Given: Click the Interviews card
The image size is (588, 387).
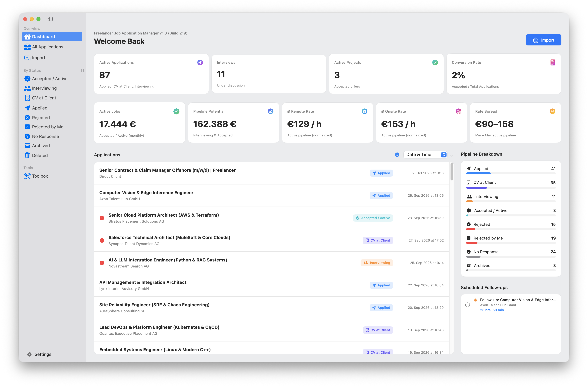Looking at the screenshot, I should [269, 74].
